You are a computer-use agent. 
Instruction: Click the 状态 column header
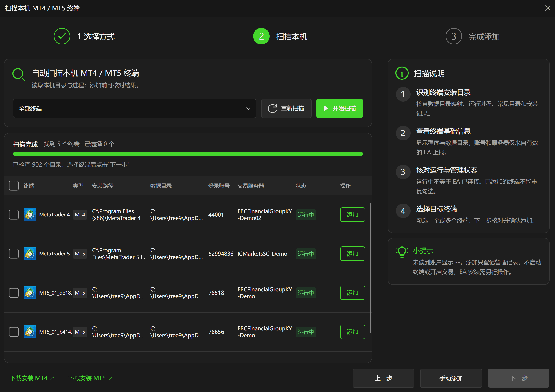(301, 186)
